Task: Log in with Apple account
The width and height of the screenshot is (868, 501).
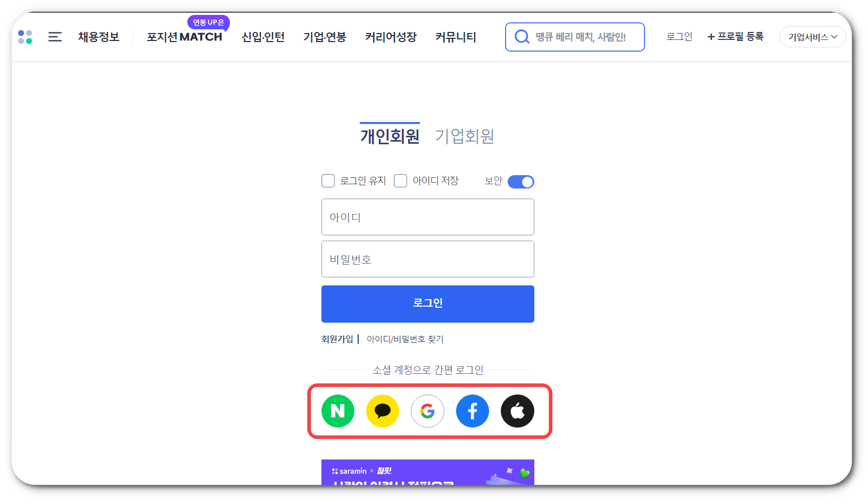Action: tap(517, 410)
